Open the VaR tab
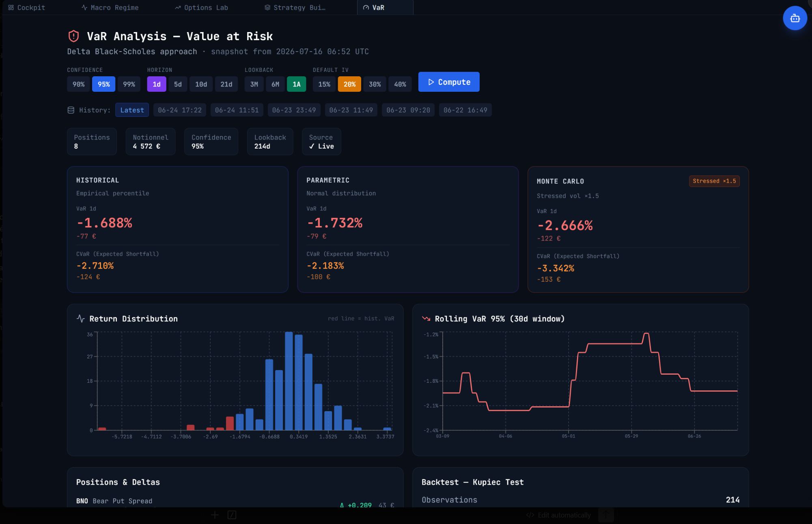The image size is (812, 524). point(385,7)
